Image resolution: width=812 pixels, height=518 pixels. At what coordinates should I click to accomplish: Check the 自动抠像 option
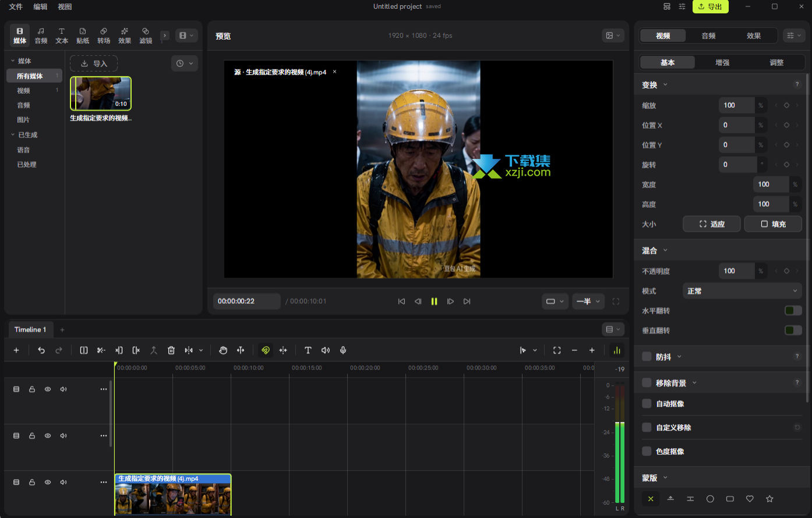(647, 404)
